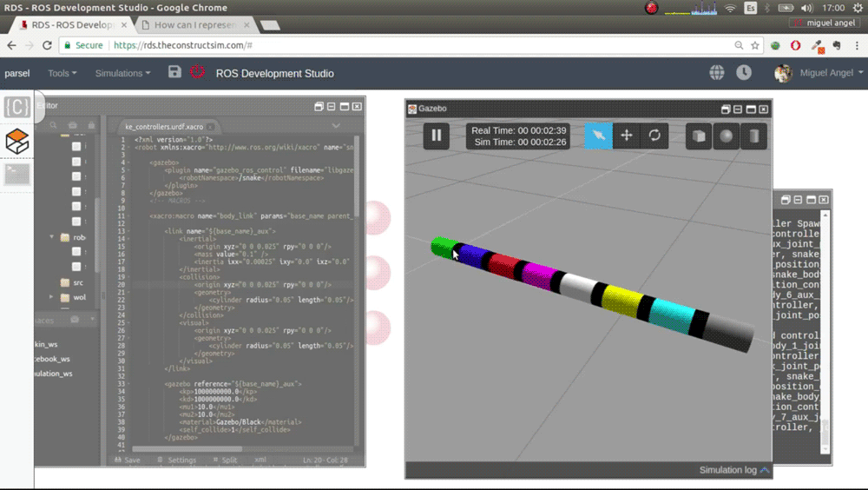
Task: Select the kin_ws workspace entry
Action: (46, 344)
